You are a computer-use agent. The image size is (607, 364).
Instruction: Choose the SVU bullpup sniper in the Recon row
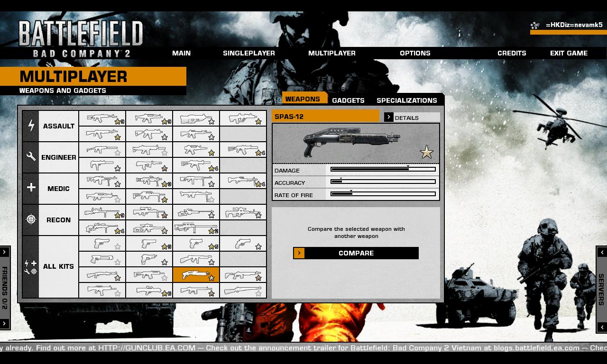[x=243, y=212]
